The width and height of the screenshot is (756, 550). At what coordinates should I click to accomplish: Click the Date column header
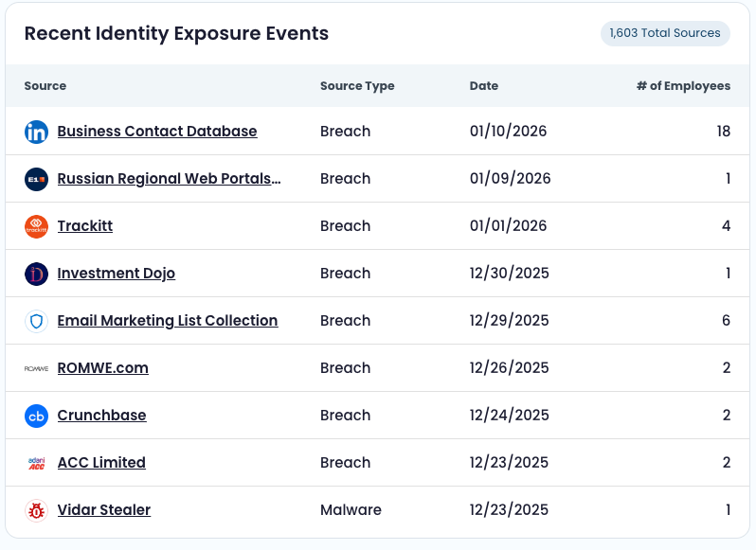pos(484,86)
